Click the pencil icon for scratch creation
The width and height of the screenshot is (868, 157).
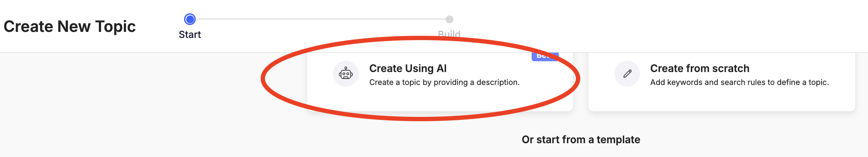[x=628, y=74]
